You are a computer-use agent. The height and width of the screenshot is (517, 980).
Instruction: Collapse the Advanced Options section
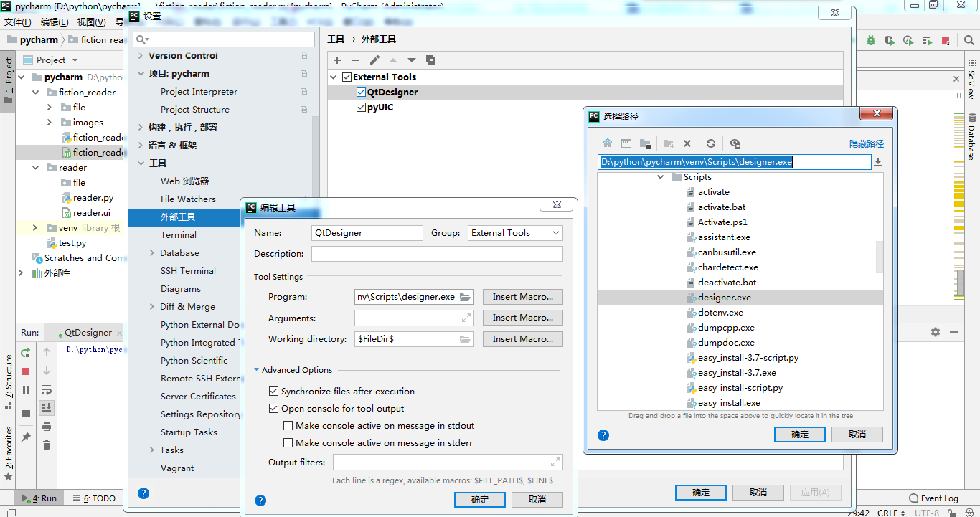[257, 370]
